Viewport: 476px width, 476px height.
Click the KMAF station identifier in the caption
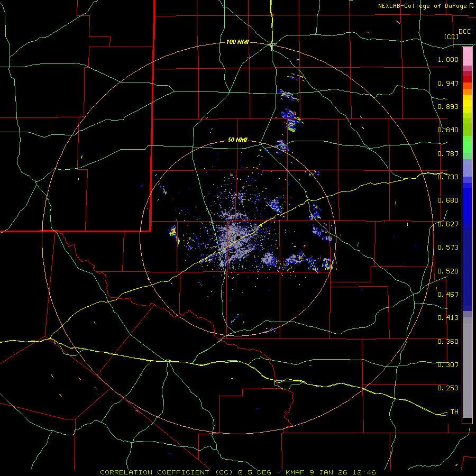(x=296, y=472)
